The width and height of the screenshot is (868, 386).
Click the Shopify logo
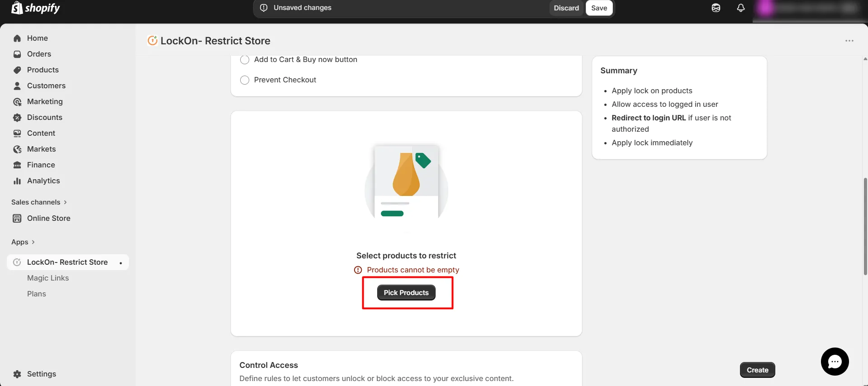click(x=35, y=8)
